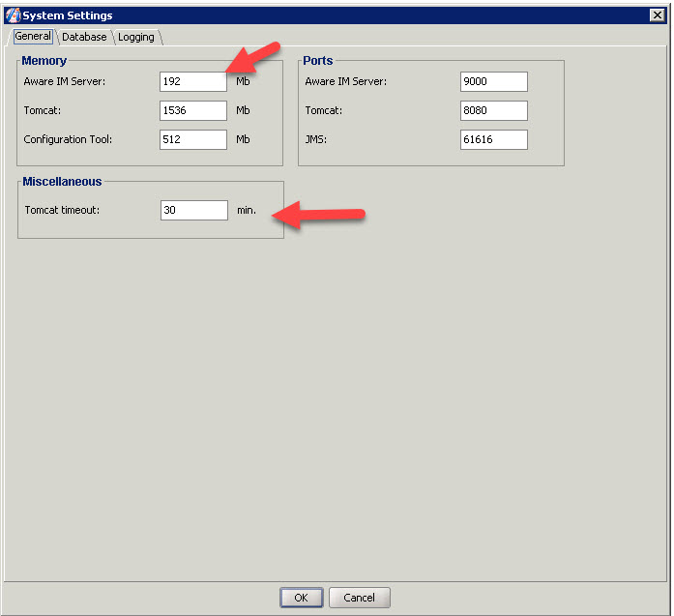
Task: Click "Aware IM Server:" label under Ports
Action: click(345, 81)
